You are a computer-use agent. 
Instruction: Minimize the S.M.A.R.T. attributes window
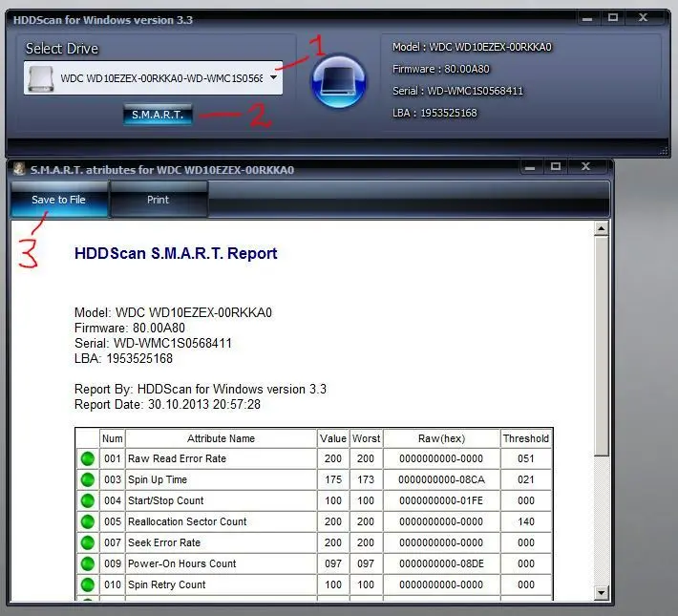[x=530, y=167]
